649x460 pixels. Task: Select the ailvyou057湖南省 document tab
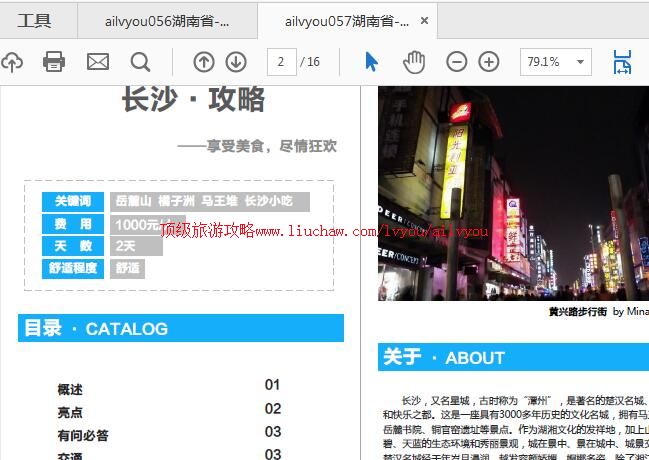pos(345,21)
